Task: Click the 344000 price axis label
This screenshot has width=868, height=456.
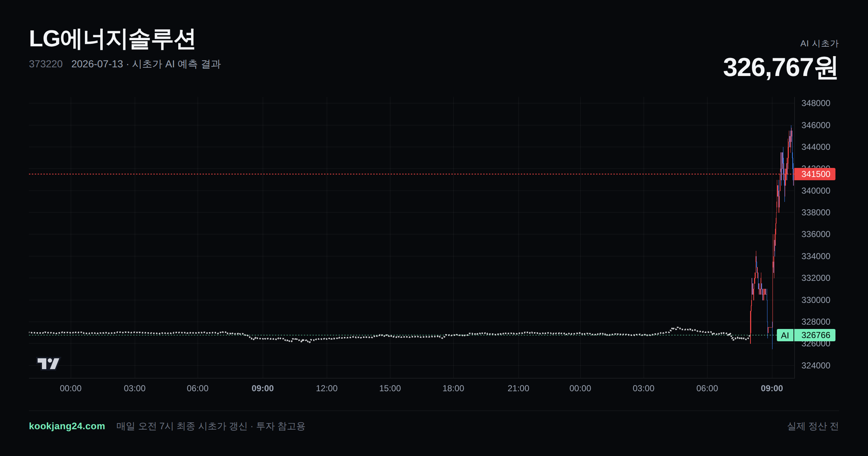Action: [816, 147]
